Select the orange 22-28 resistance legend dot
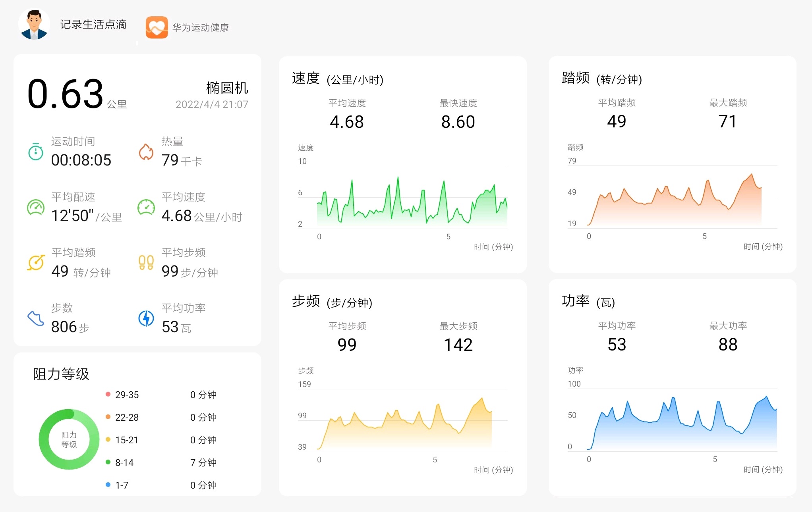Viewport: 812px width, 512px height. [x=108, y=417]
